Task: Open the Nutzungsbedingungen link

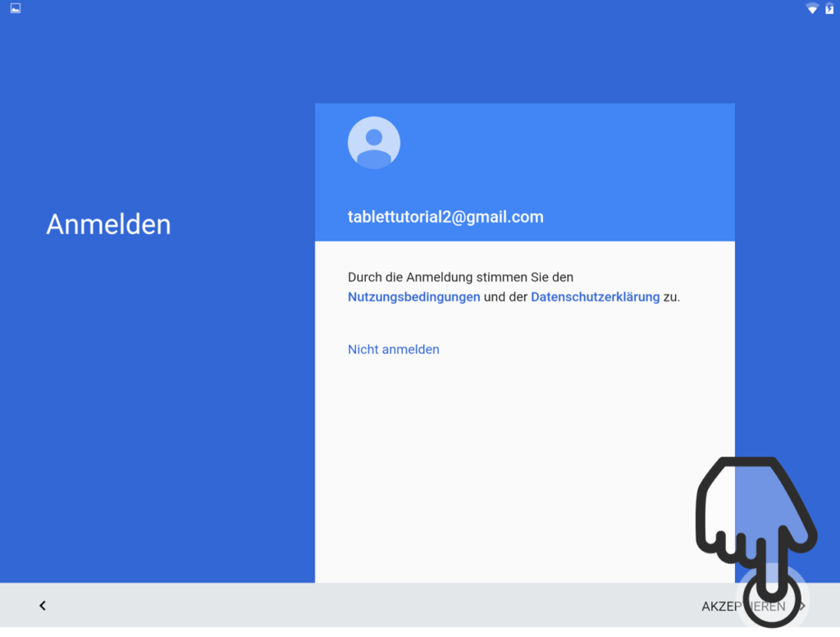Action: pyautogui.click(x=413, y=297)
